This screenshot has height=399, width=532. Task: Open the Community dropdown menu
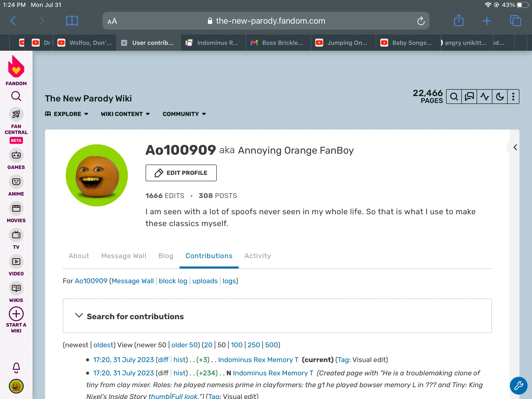(x=184, y=114)
